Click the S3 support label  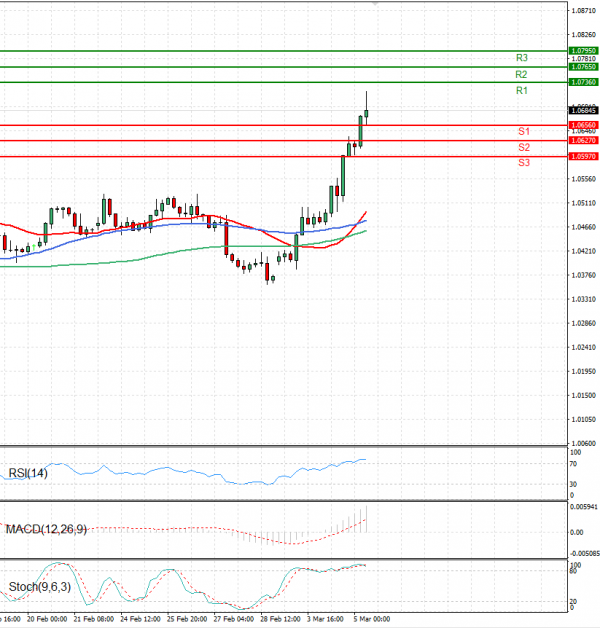click(x=524, y=163)
